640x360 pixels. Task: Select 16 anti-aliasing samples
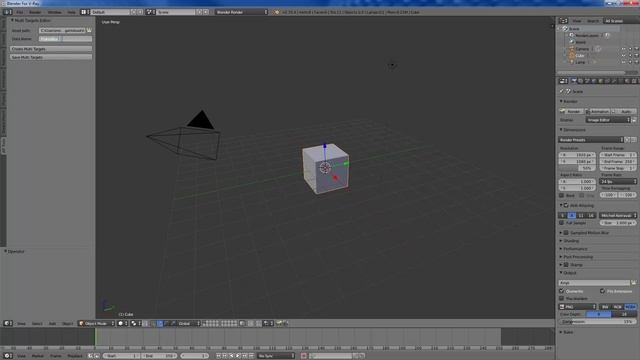(591, 215)
